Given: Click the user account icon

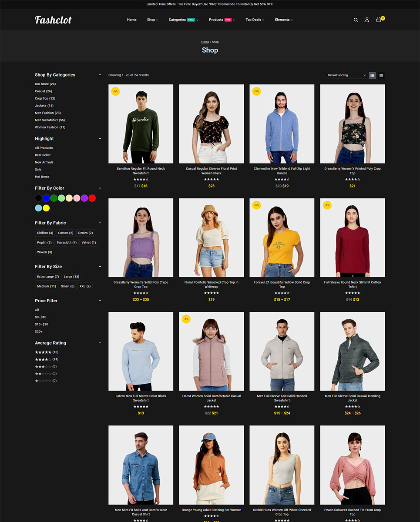Looking at the screenshot, I should pyautogui.click(x=366, y=20).
